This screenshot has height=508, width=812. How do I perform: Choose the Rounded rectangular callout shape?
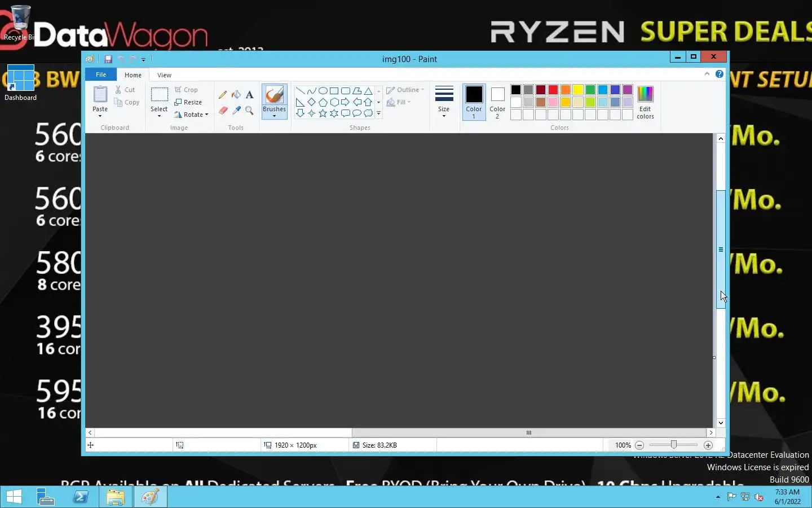pos(345,113)
